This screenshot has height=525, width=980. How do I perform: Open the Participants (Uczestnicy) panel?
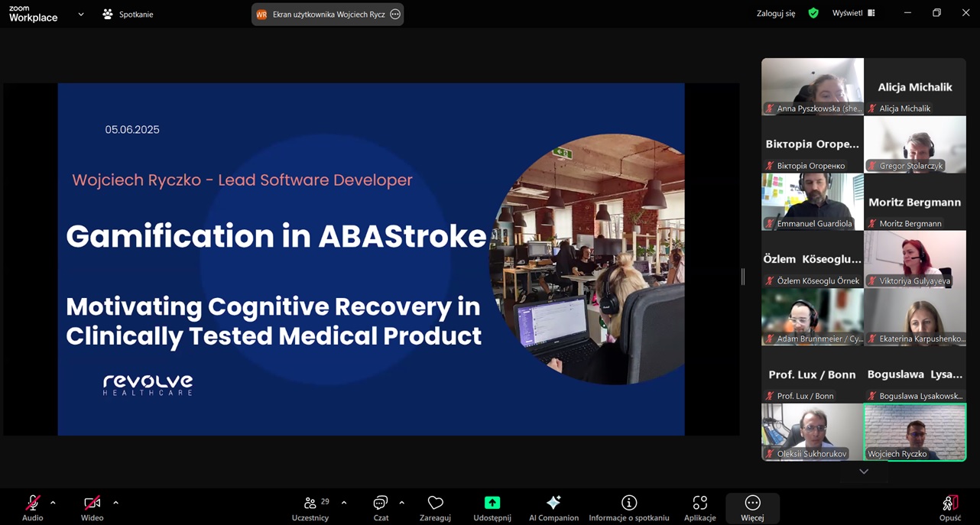310,507
